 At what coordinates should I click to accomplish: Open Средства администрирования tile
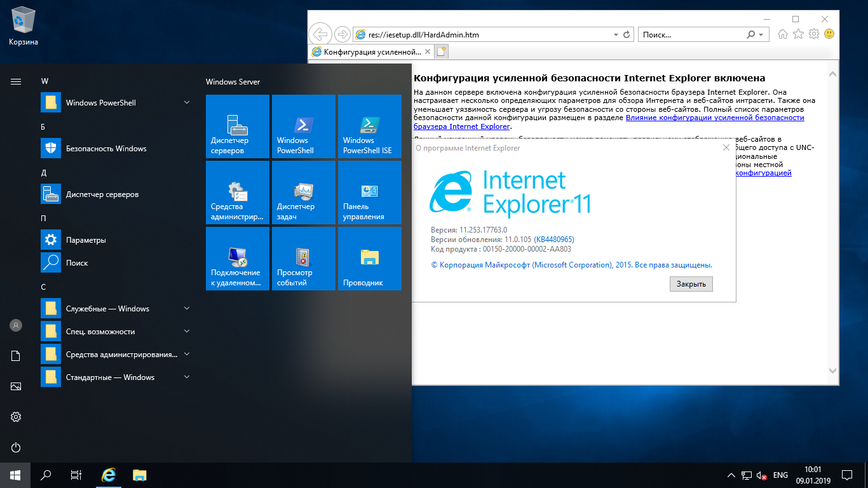point(238,193)
